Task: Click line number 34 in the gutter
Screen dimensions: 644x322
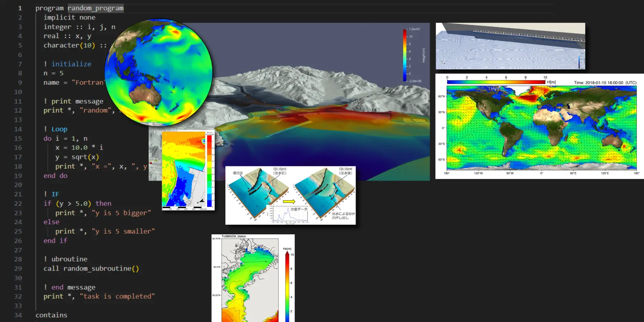Action: pyautogui.click(x=18, y=315)
